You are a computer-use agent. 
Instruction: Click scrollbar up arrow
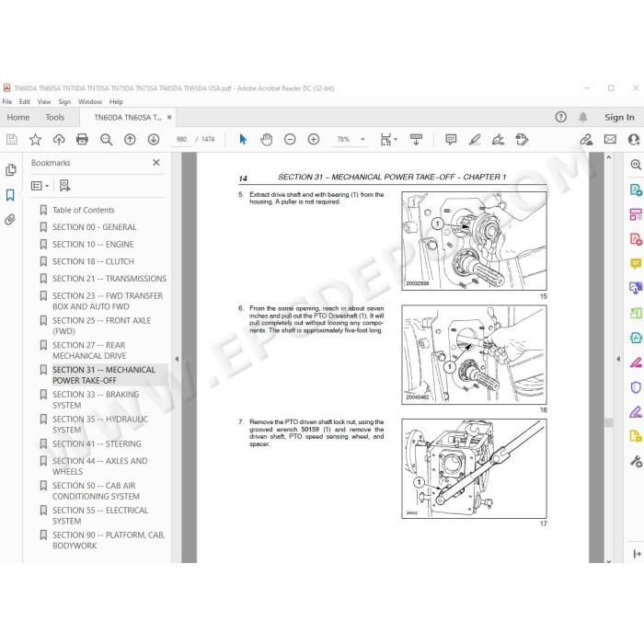point(609,157)
